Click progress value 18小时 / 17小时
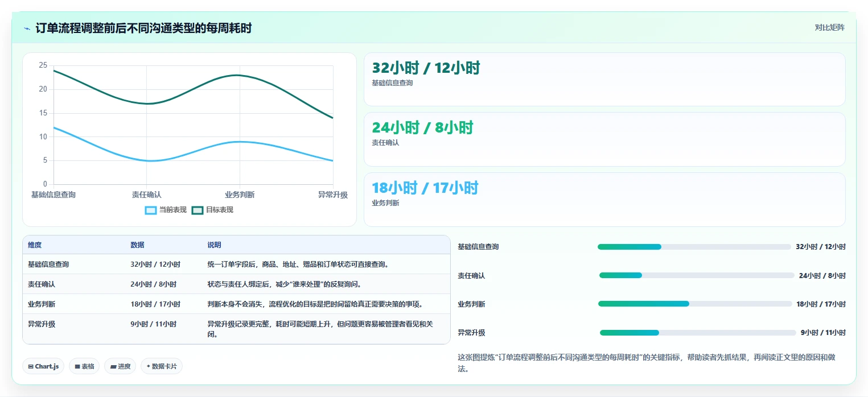The image size is (868, 397). [821, 304]
